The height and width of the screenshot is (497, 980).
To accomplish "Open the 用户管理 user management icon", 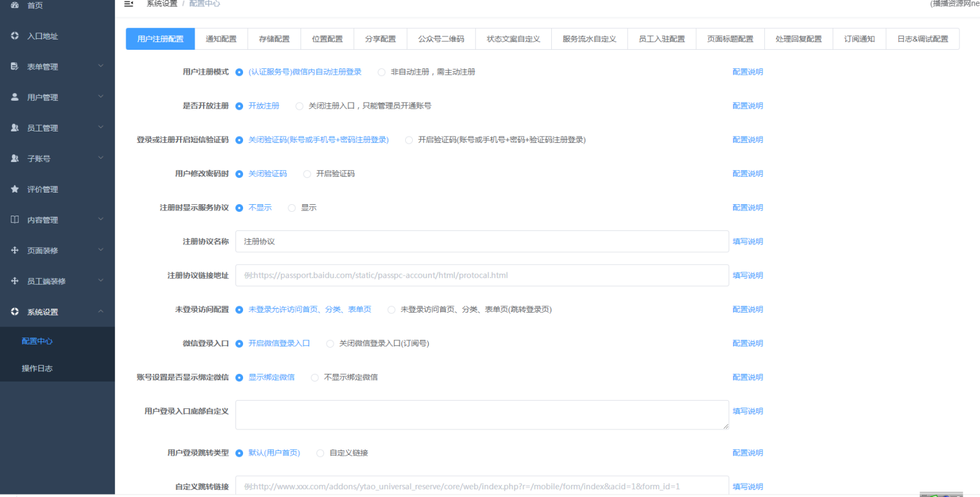I will [x=16, y=97].
